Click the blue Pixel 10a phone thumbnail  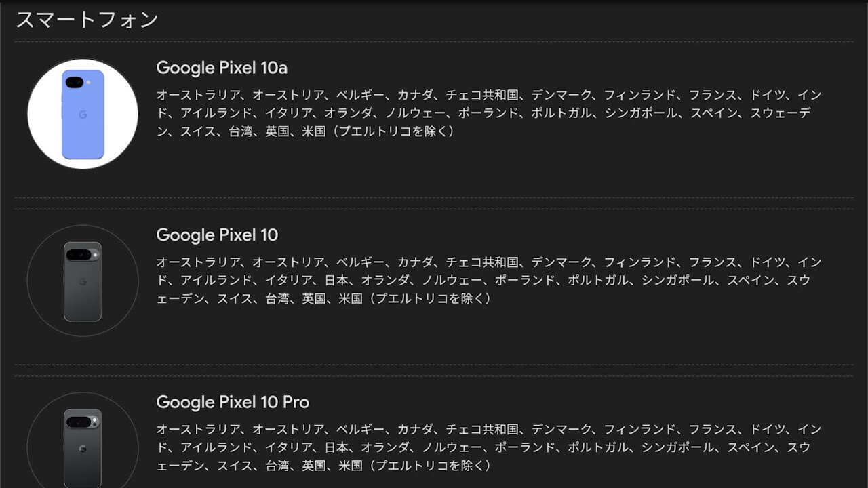point(83,114)
